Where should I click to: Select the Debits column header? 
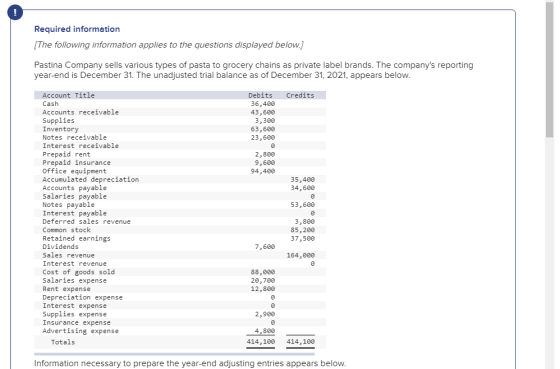260,95
